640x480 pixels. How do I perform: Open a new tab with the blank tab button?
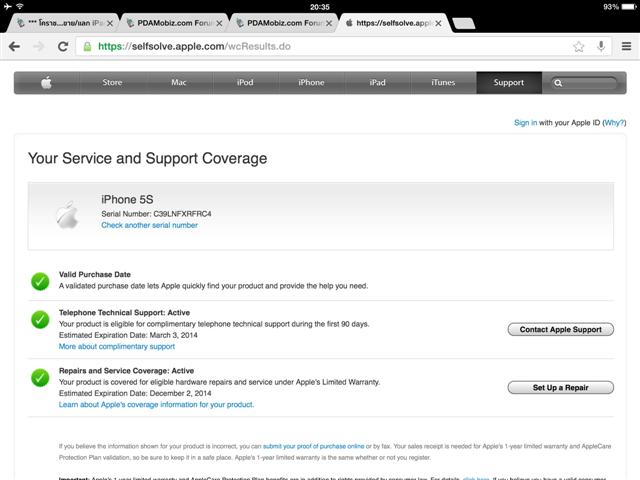pos(464,24)
